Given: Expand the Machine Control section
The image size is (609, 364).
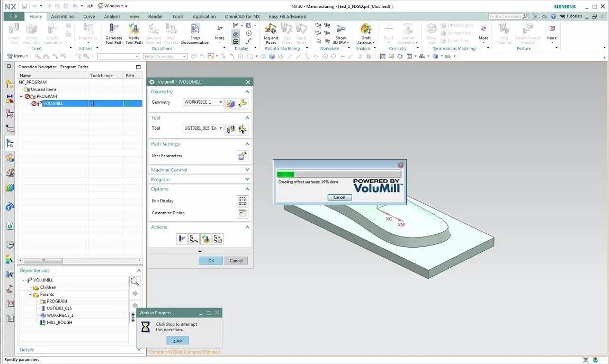Looking at the screenshot, I should [247, 170].
